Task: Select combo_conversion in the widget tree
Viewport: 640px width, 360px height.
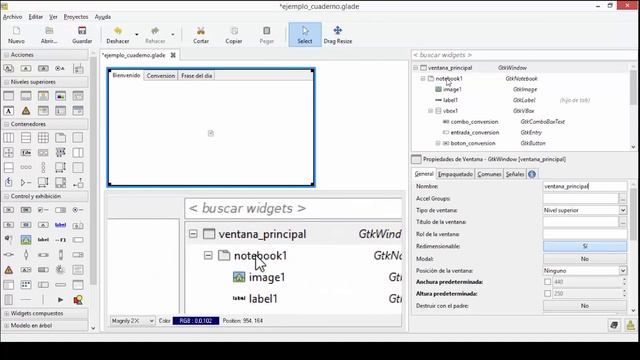Action: coord(474,122)
